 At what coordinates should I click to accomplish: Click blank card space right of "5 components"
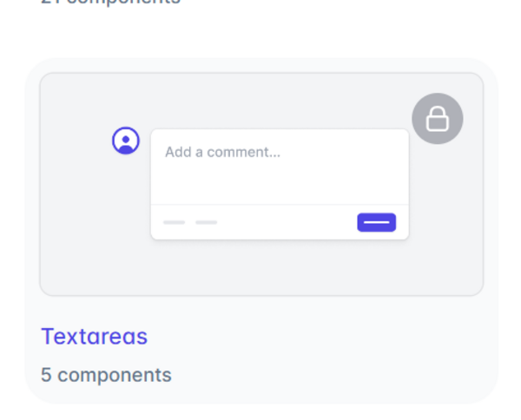(333, 375)
